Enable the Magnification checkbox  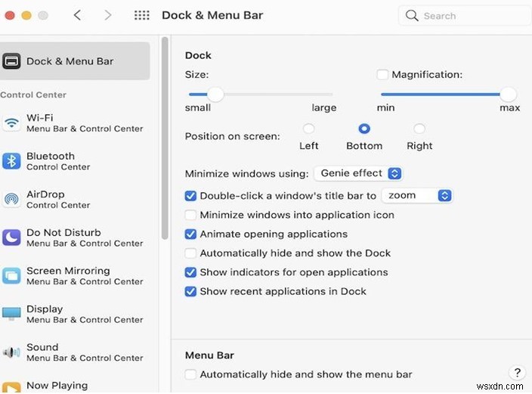coord(382,74)
